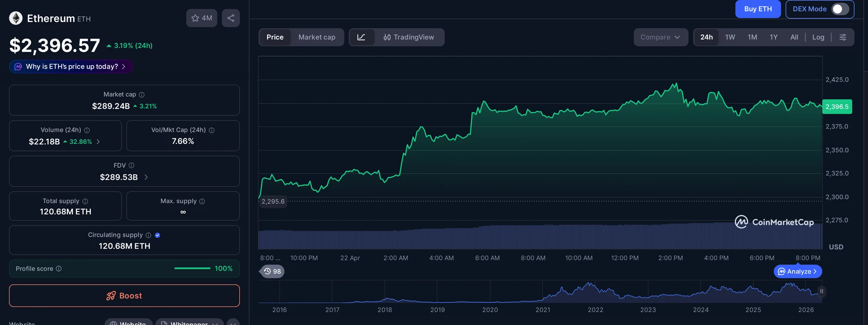Click the Market cap info icon
This screenshot has width=868, height=325.
[x=142, y=94]
